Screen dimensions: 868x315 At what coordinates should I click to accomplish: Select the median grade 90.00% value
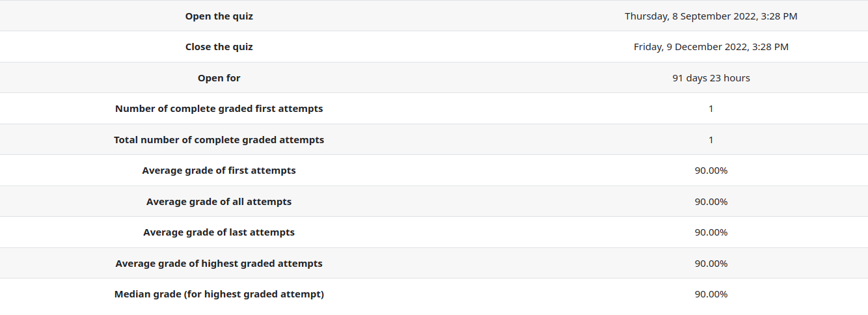711,294
